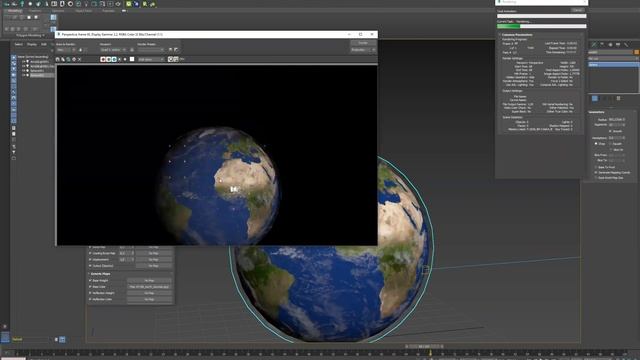Click the Clone Rendered Frame Window icon
Image resolution: width=640 pixels, height=360 pixels.
point(68,59)
